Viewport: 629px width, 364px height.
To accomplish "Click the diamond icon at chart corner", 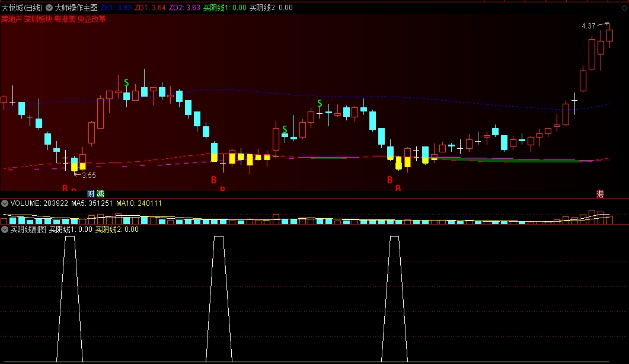I will click(x=624, y=8).
